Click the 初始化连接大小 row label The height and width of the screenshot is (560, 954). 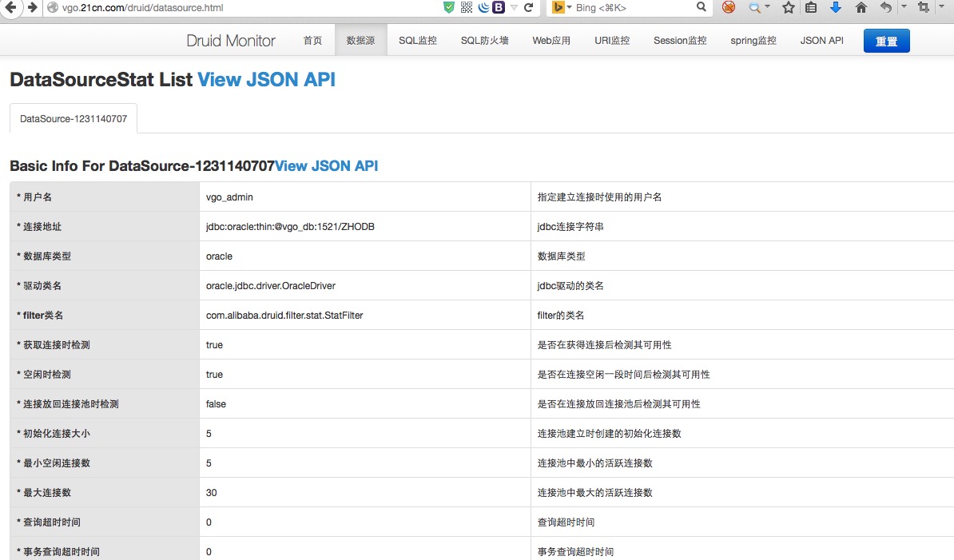(x=53, y=434)
